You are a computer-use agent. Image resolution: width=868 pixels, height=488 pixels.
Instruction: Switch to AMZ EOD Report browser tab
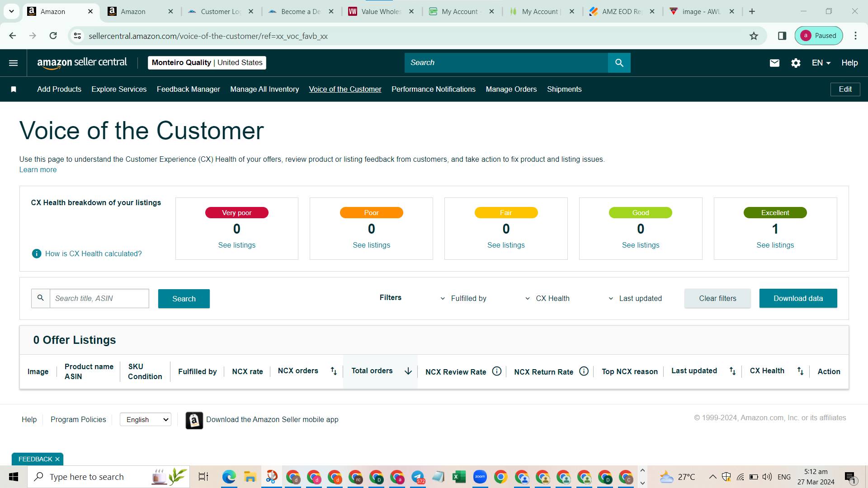622,11
